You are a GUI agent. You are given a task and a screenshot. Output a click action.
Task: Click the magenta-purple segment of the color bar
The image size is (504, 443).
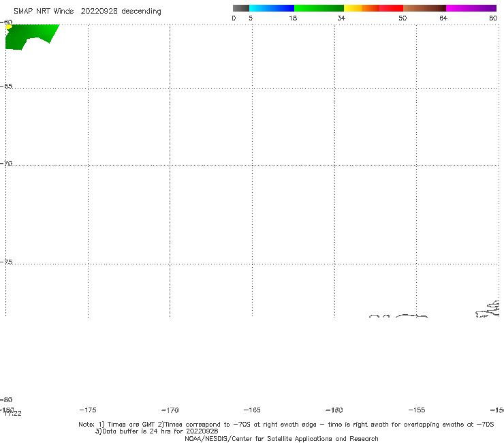(x=471, y=8)
